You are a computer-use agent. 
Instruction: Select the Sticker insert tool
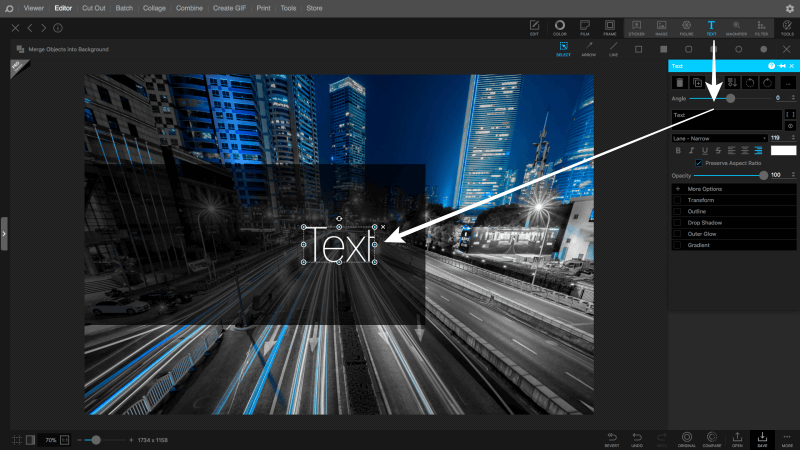(x=636, y=28)
